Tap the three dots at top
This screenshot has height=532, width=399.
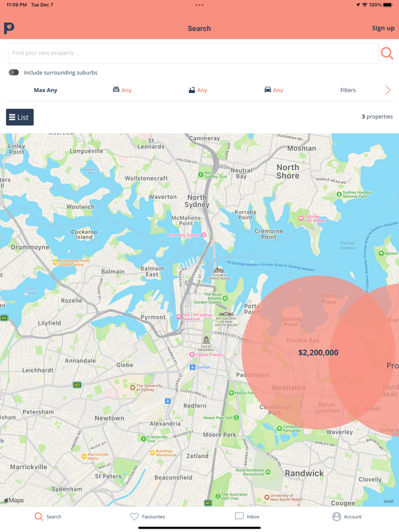[199, 5]
